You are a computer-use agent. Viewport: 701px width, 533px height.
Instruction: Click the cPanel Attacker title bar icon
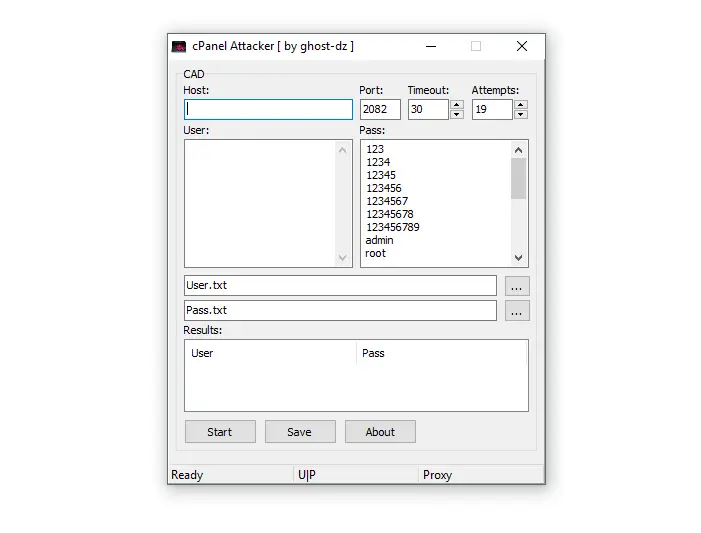coord(179,47)
